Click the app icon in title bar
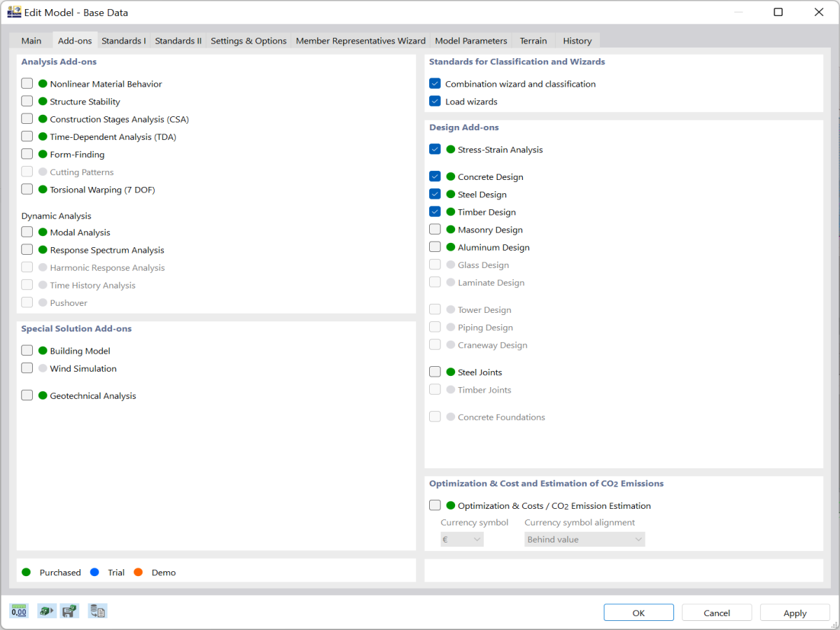Image resolution: width=840 pixels, height=630 pixels. [14, 12]
